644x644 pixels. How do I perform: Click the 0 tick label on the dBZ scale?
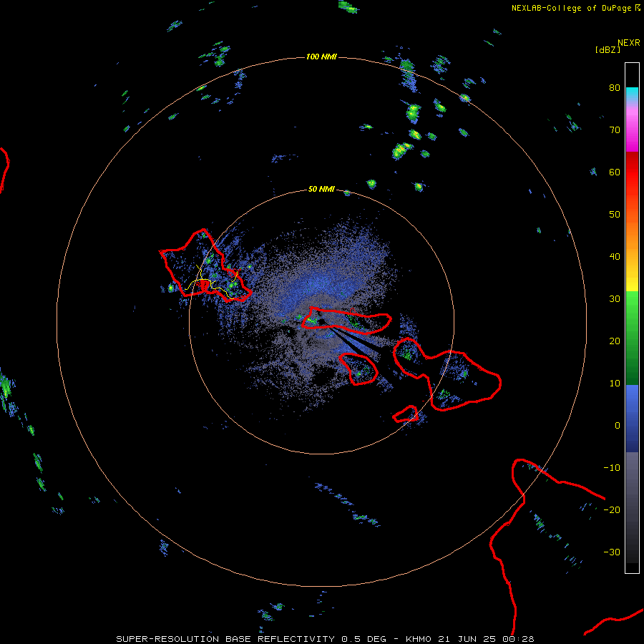(x=618, y=426)
